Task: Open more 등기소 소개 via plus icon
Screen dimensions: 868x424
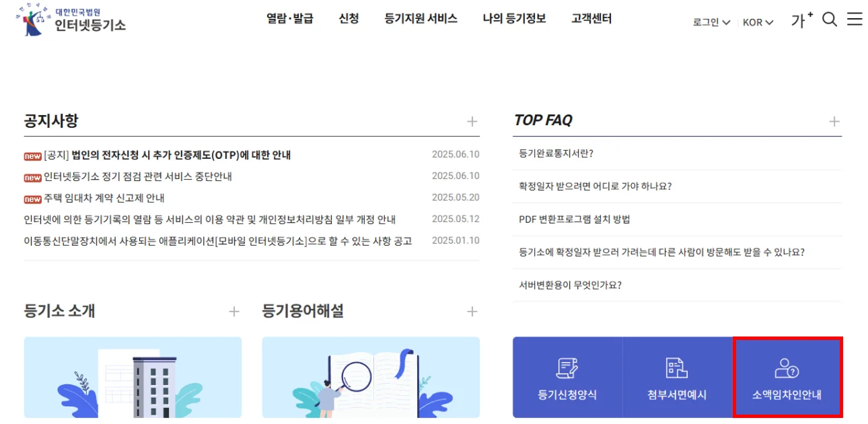Action: 234,312
